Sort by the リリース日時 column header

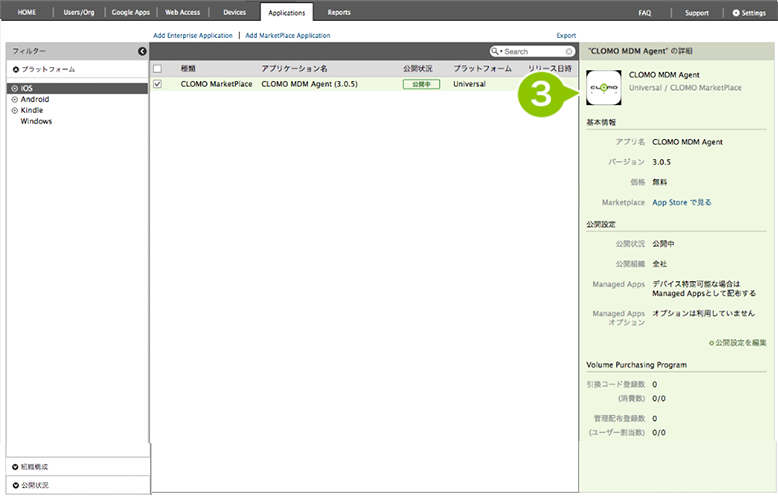coord(550,68)
